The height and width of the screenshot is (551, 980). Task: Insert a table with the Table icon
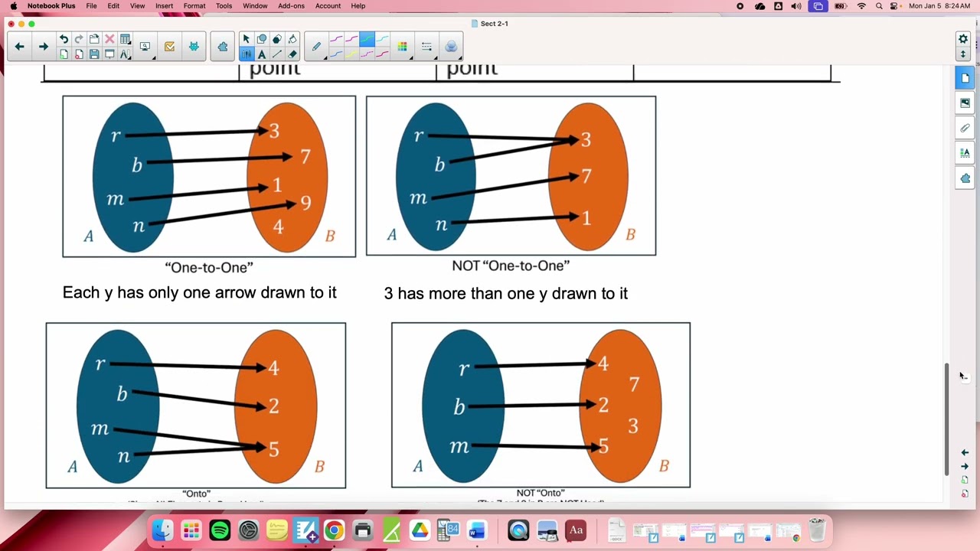pyautogui.click(x=125, y=39)
